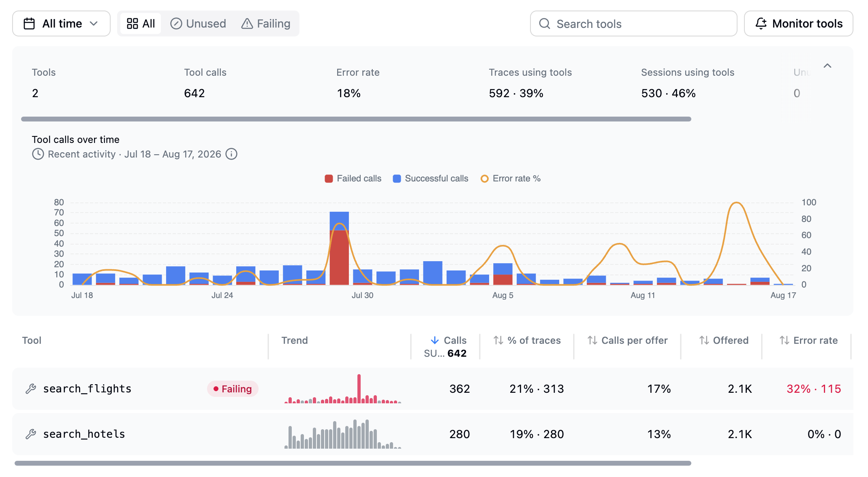This screenshot has width=868, height=477.
Task: Sort by the Offered column
Action: point(724,341)
